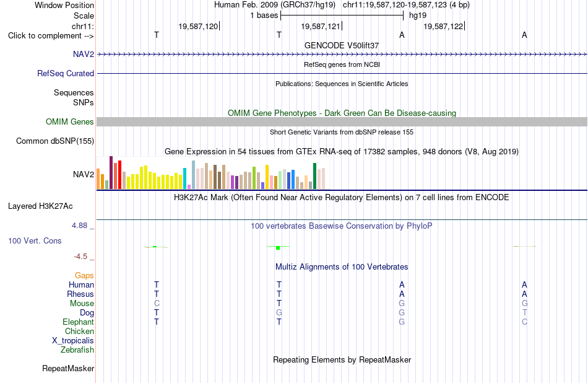This screenshot has height=383, width=588.
Task: Select the cyan GTEx expression bar
Action: [184, 178]
